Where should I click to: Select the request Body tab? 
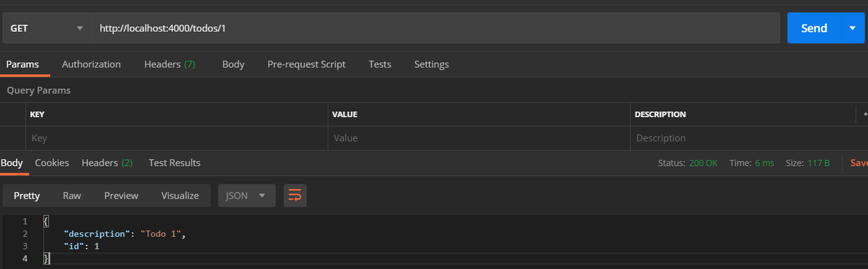[x=233, y=64]
